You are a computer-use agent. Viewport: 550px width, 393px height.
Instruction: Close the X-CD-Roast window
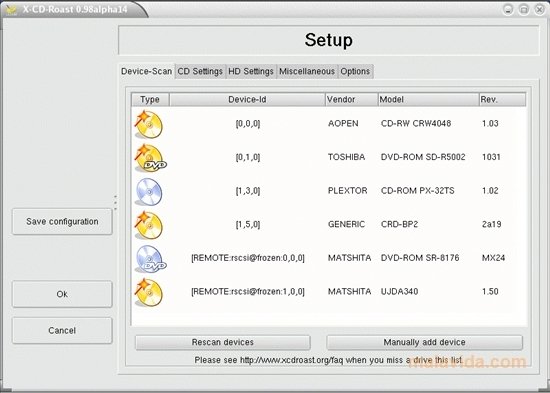point(539,9)
